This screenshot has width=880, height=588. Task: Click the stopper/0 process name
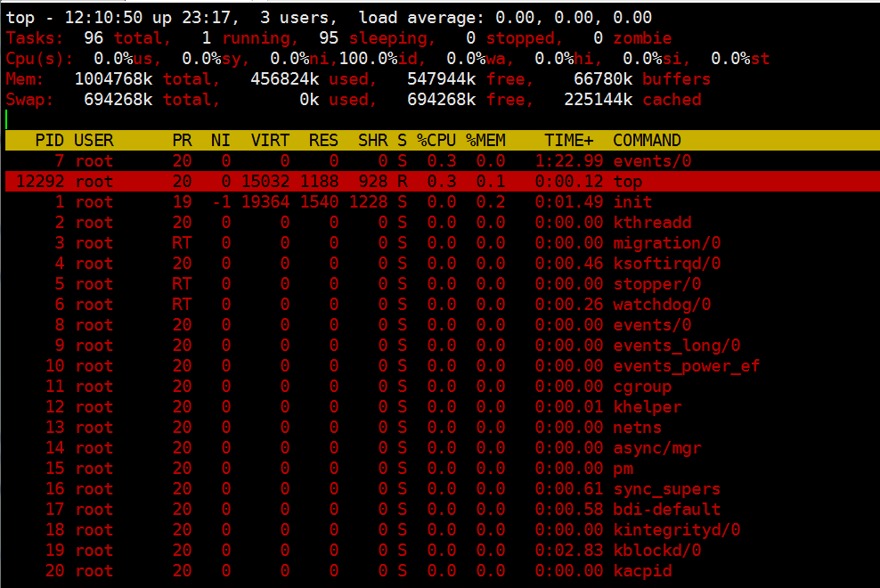click(657, 284)
